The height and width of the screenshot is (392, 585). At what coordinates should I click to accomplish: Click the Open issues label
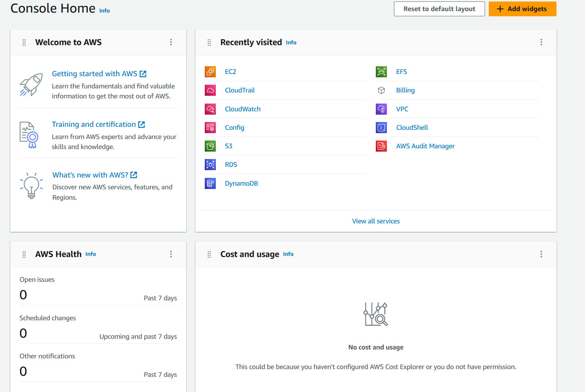click(x=37, y=280)
